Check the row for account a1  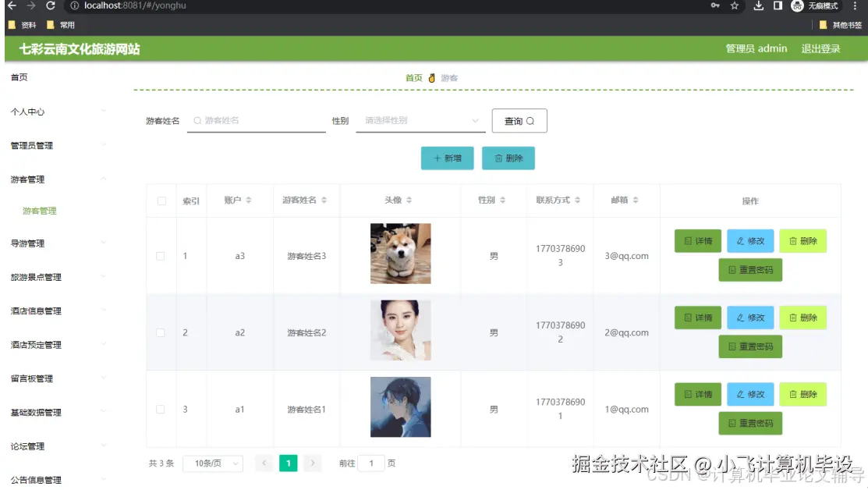[x=160, y=409]
